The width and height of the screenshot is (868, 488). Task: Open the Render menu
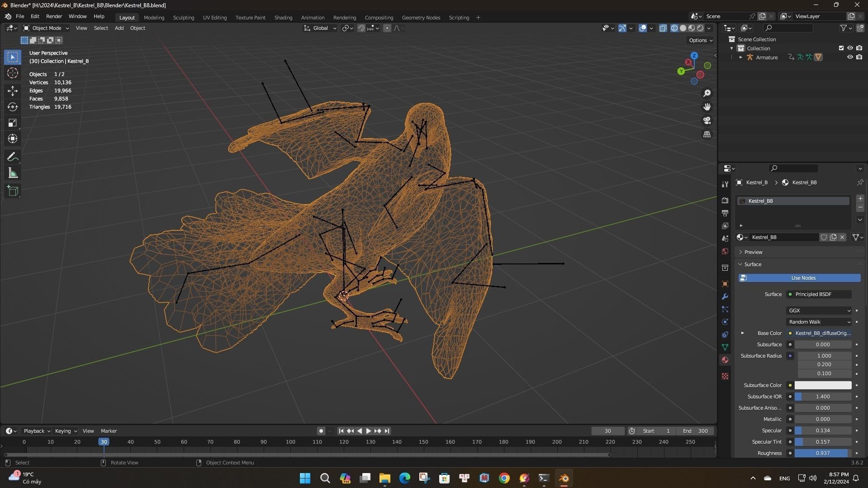coord(54,16)
